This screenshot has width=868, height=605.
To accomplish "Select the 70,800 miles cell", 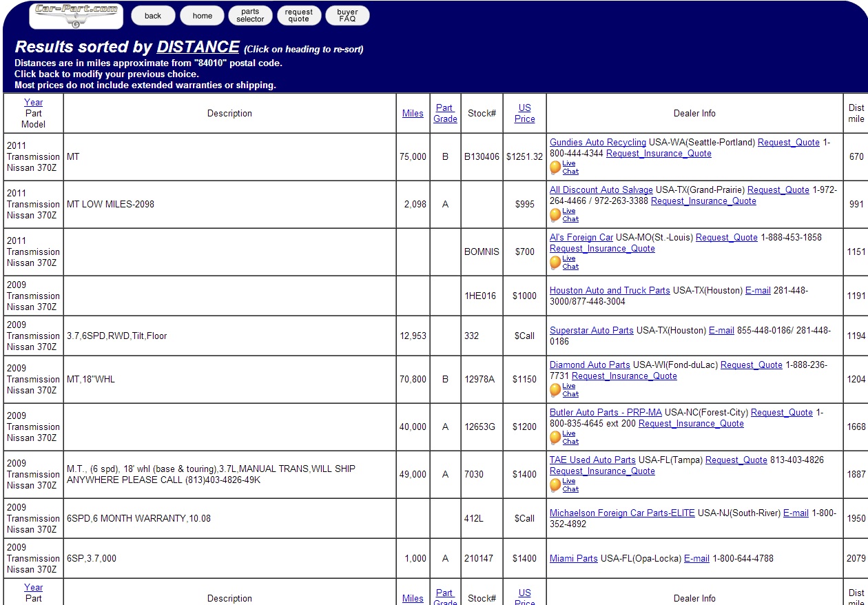I will pyautogui.click(x=413, y=380).
